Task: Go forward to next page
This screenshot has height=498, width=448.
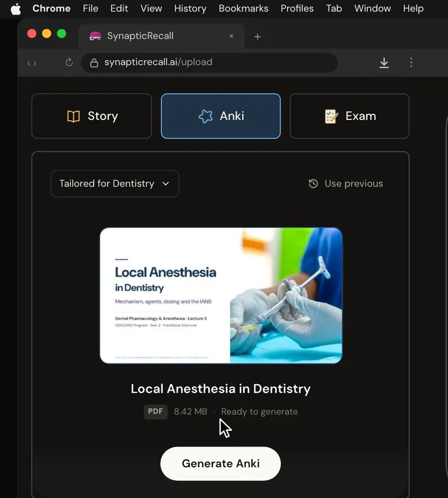Action: pyautogui.click(x=35, y=63)
